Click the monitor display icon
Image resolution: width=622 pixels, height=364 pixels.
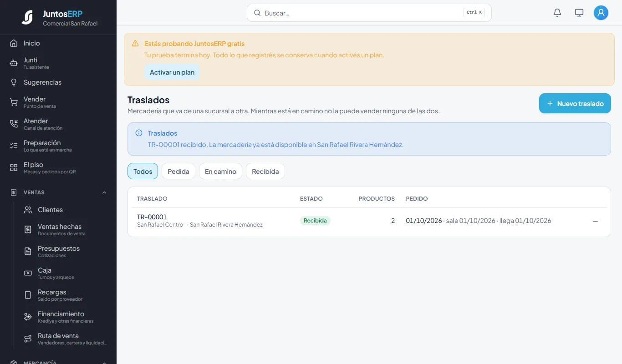[x=579, y=13]
